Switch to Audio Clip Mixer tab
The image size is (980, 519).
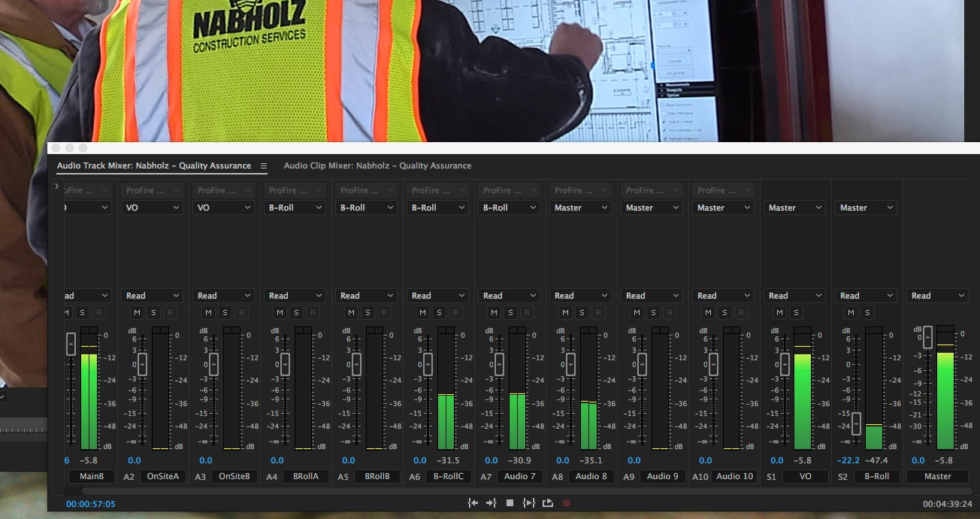pyautogui.click(x=377, y=165)
